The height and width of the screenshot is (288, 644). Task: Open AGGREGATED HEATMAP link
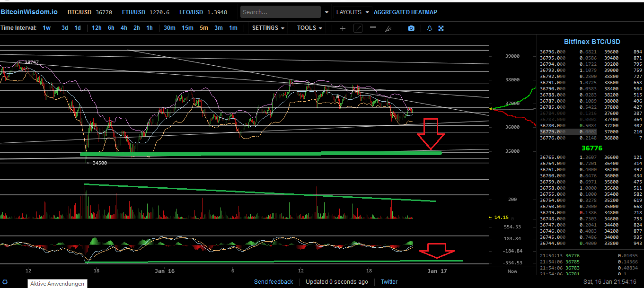406,12
